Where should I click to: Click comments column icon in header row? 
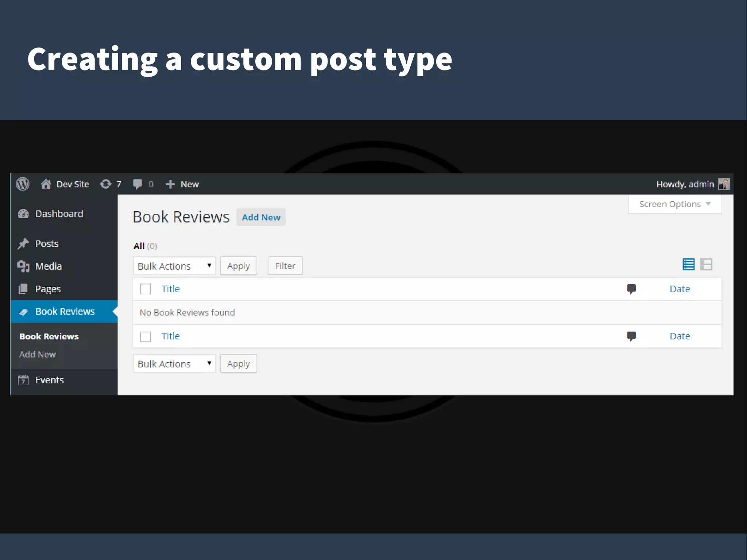click(x=631, y=289)
